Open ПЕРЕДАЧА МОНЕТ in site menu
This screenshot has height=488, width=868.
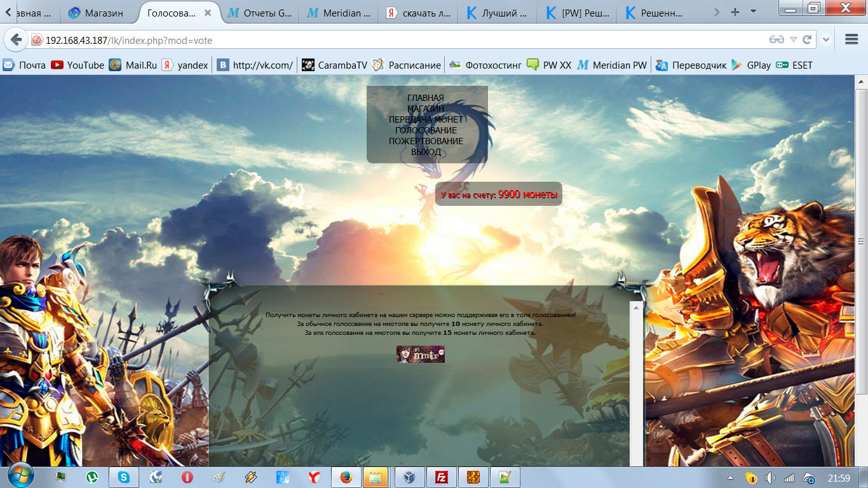tap(426, 119)
